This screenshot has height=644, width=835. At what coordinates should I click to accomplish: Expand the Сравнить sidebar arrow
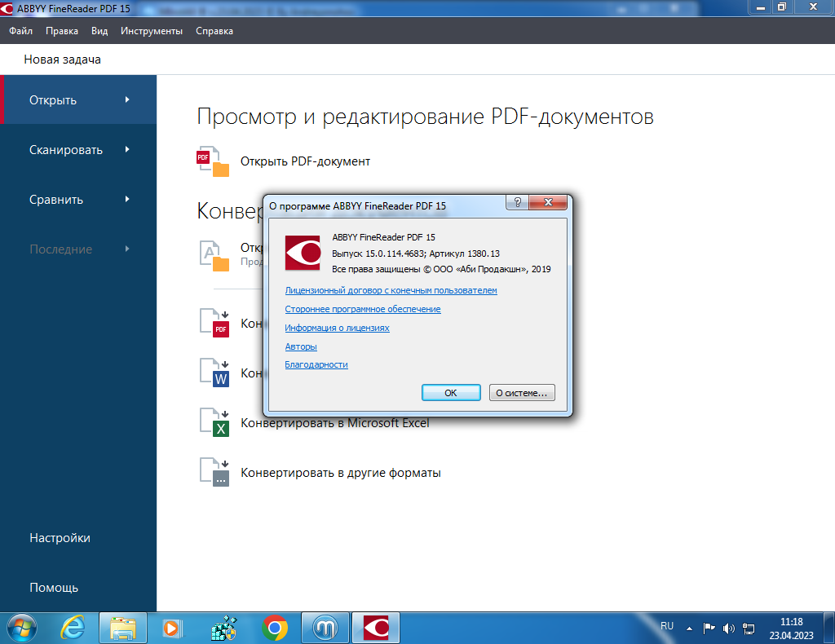coord(127,199)
